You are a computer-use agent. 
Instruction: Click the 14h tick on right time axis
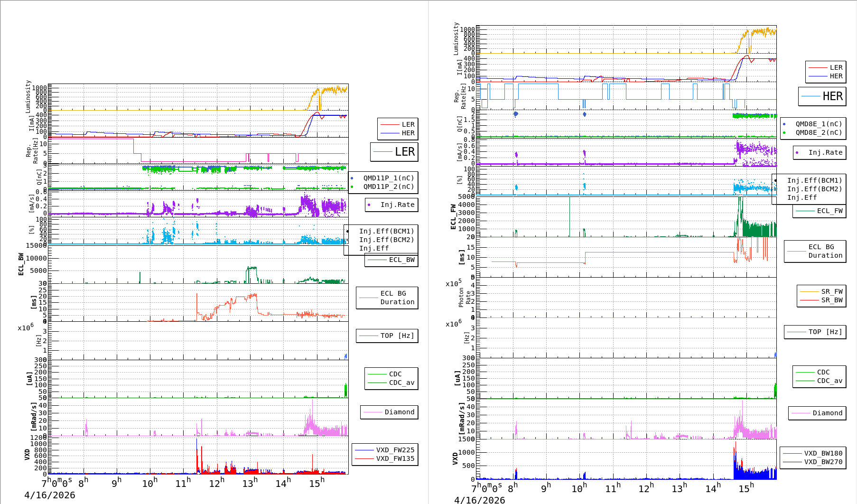click(713, 488)
